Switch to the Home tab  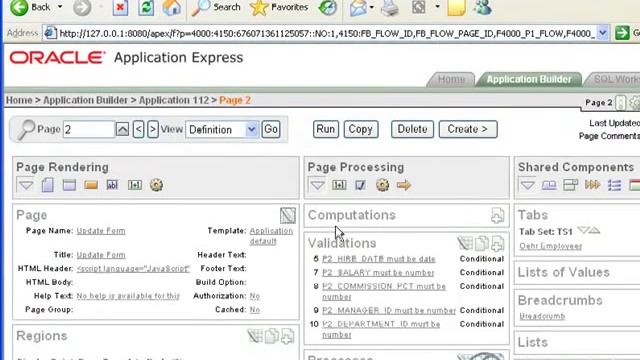coord(451,79)
